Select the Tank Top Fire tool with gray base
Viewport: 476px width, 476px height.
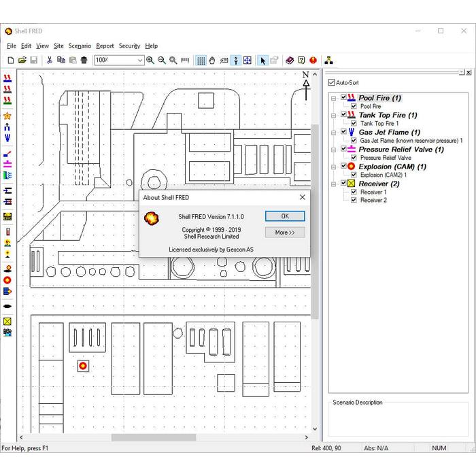point(7,89)
